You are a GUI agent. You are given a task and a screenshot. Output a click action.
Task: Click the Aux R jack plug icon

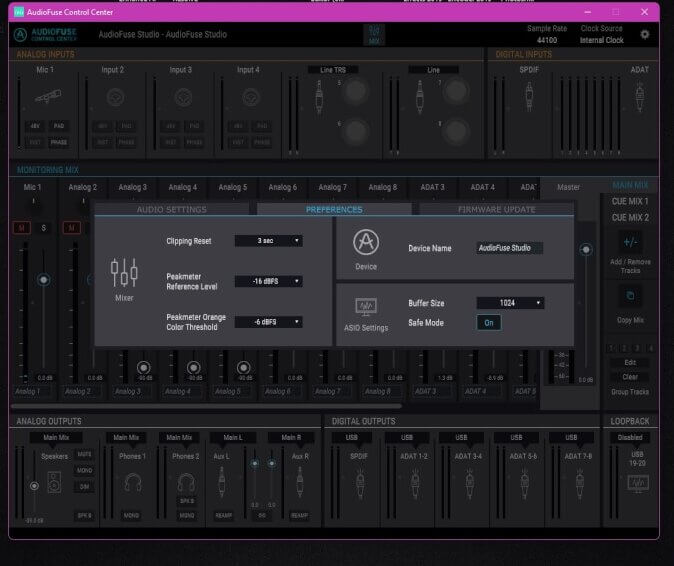coord(300,481)
